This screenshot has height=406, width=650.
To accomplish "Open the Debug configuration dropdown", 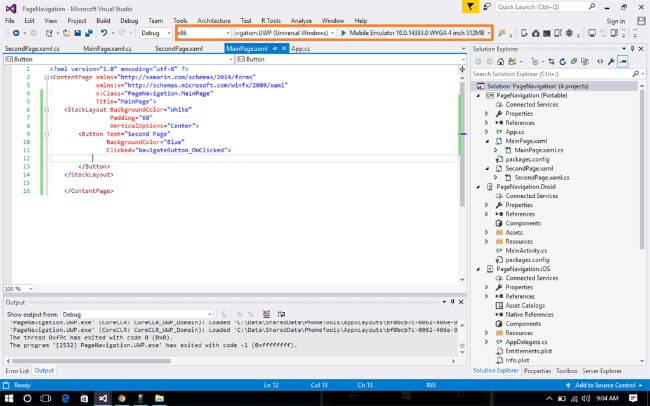I will coord(155,33).
